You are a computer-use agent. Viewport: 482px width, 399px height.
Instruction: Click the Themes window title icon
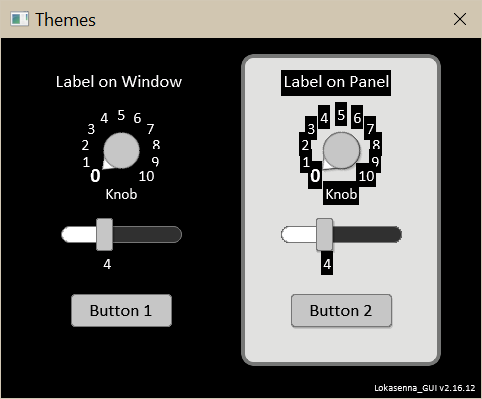19,19
